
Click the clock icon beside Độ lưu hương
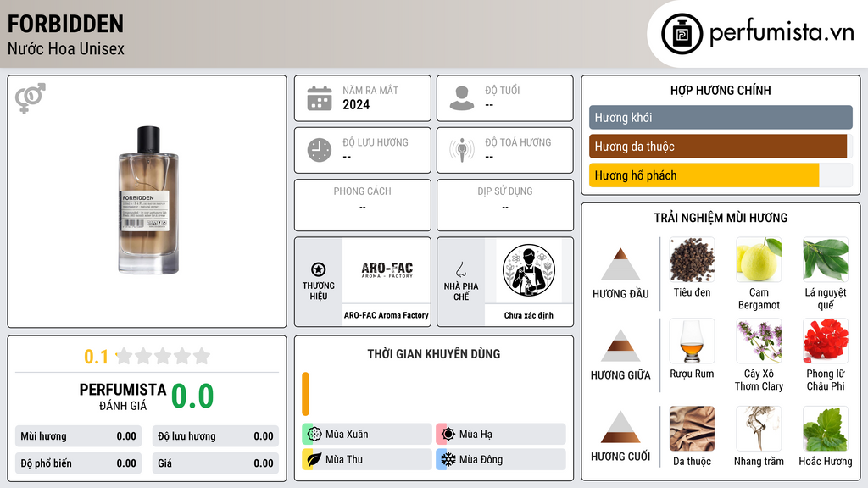[320, 150]
